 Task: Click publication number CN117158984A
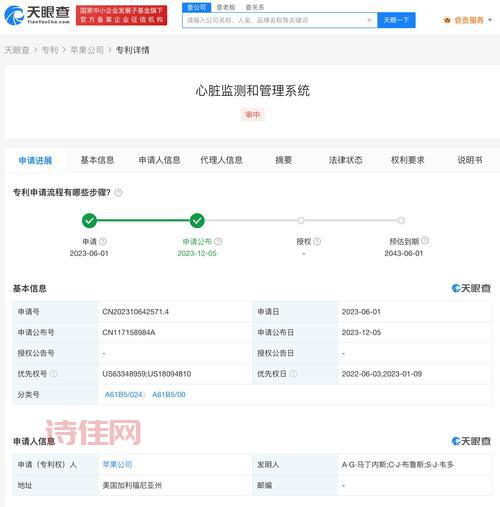point(129,332)
